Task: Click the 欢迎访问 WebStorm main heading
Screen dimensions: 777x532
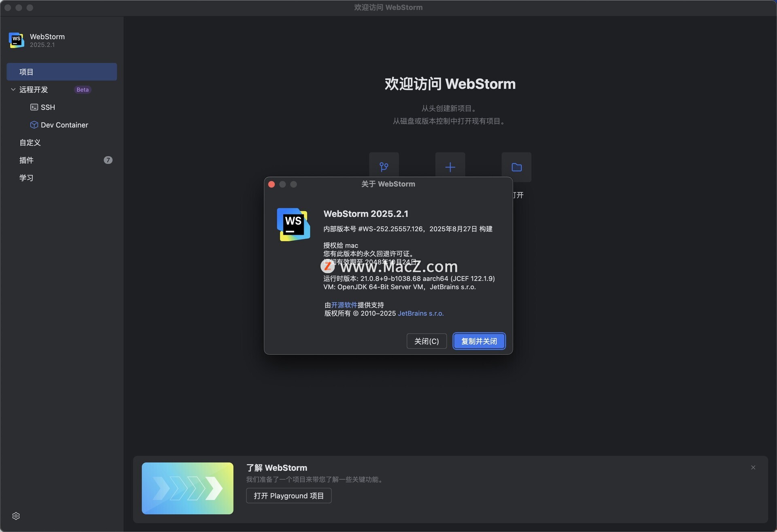Action: 450,84
